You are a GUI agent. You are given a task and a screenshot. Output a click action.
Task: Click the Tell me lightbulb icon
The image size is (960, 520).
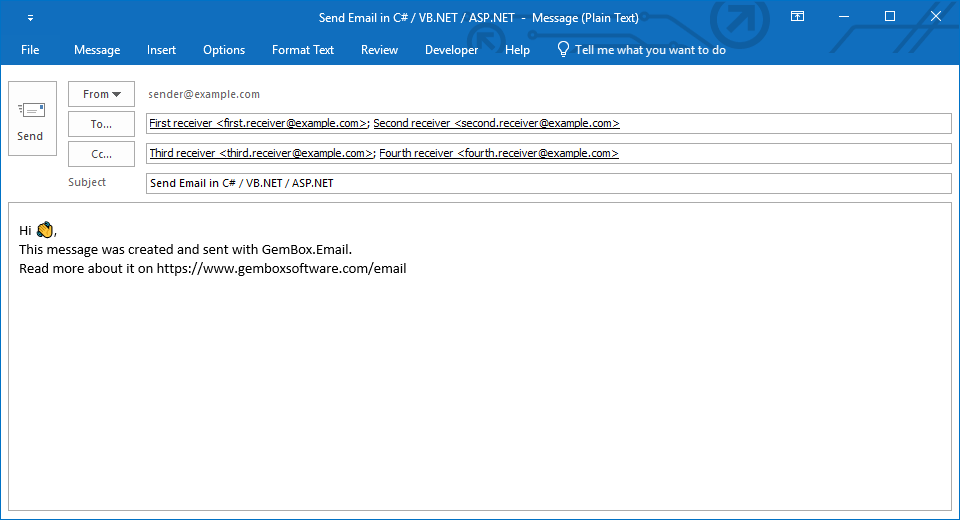pos(563,49)
